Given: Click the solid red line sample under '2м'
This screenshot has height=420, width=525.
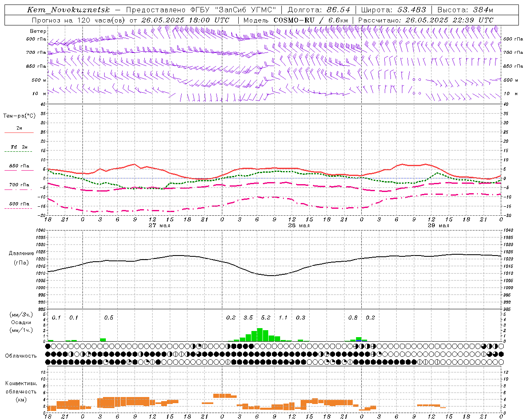Looking at the screenshot, I should [19, 133].
